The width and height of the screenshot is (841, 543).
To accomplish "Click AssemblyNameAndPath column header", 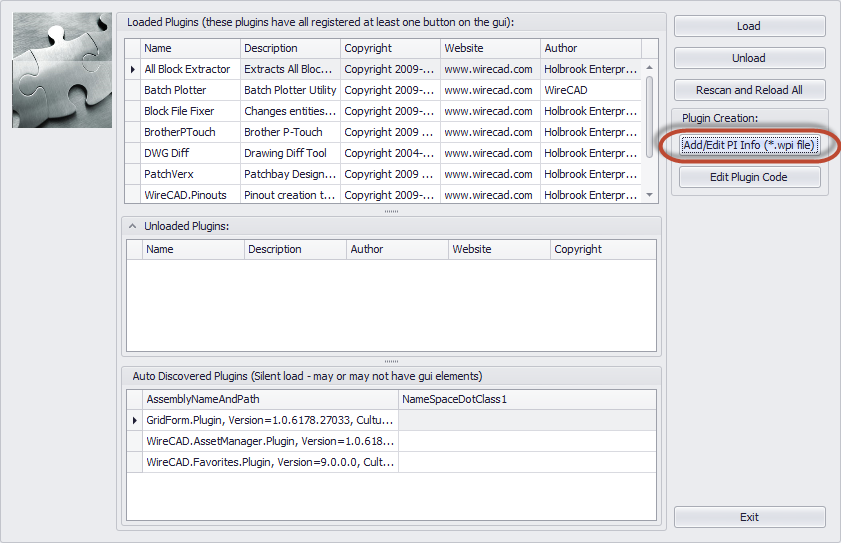I will tap(270, 399).
